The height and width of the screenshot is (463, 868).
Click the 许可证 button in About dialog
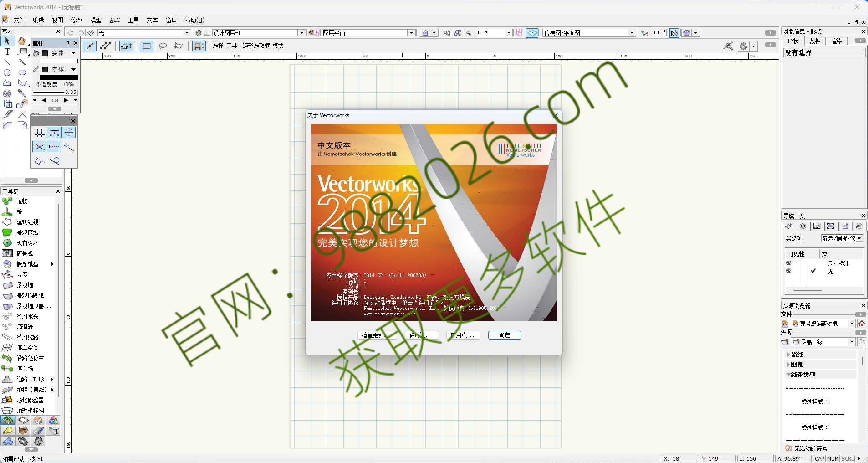pos(422,335)
